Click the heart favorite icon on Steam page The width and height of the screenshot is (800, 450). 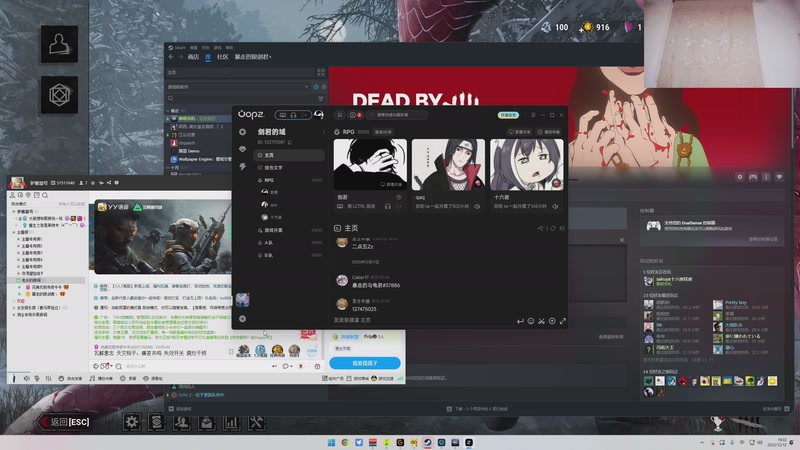779,177
